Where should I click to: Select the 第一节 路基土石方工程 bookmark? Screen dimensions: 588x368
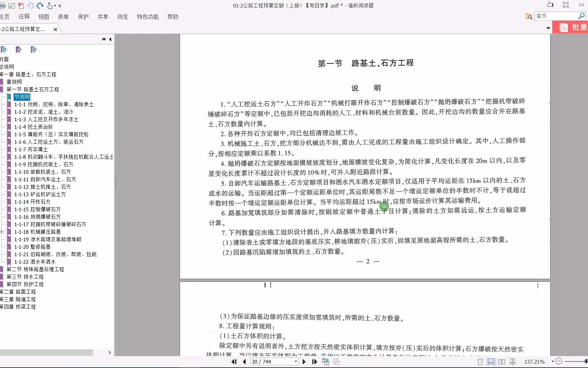pos(33,89)
